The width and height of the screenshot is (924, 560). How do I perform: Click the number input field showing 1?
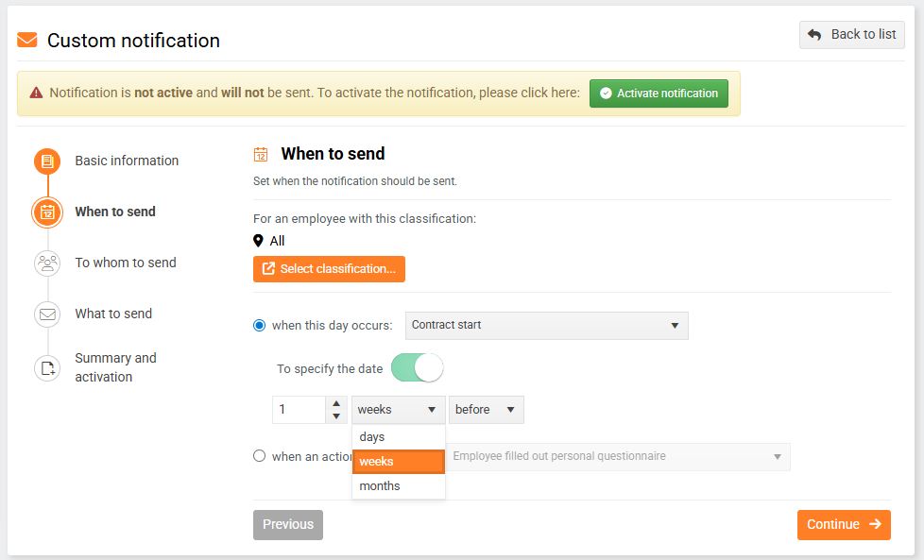[299, 410]
